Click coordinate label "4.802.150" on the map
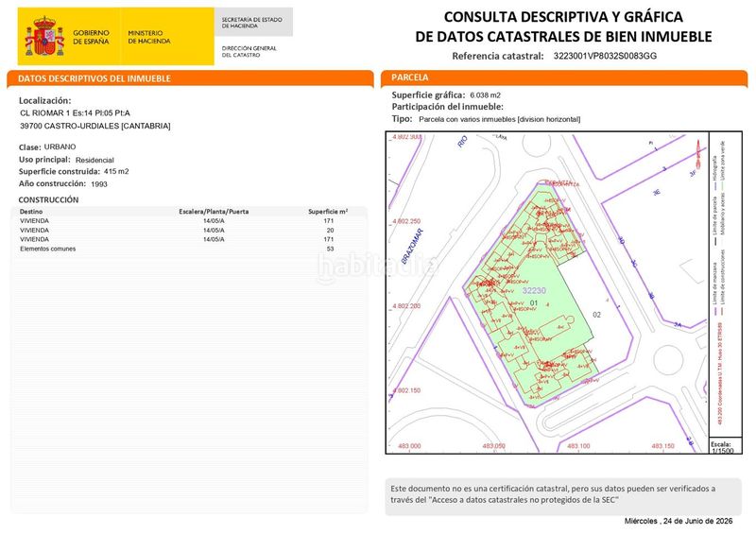The width and height of the screenshot is (756, 534). point(406,390)
